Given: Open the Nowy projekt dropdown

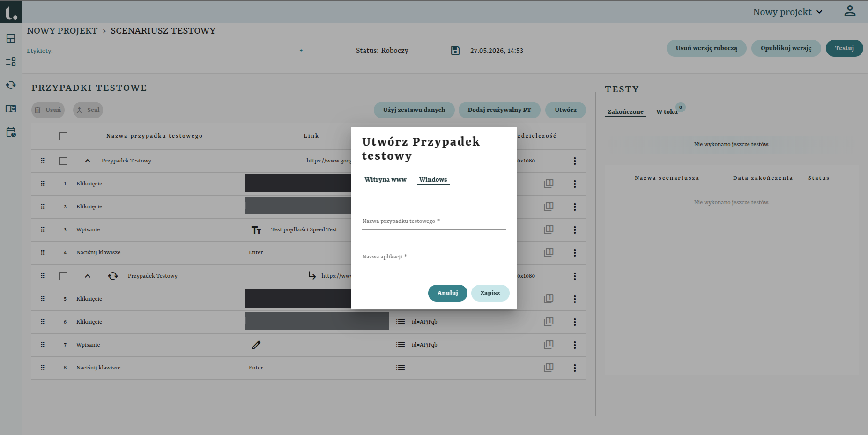Looking at the screenshot, I should tap(788, 12).
